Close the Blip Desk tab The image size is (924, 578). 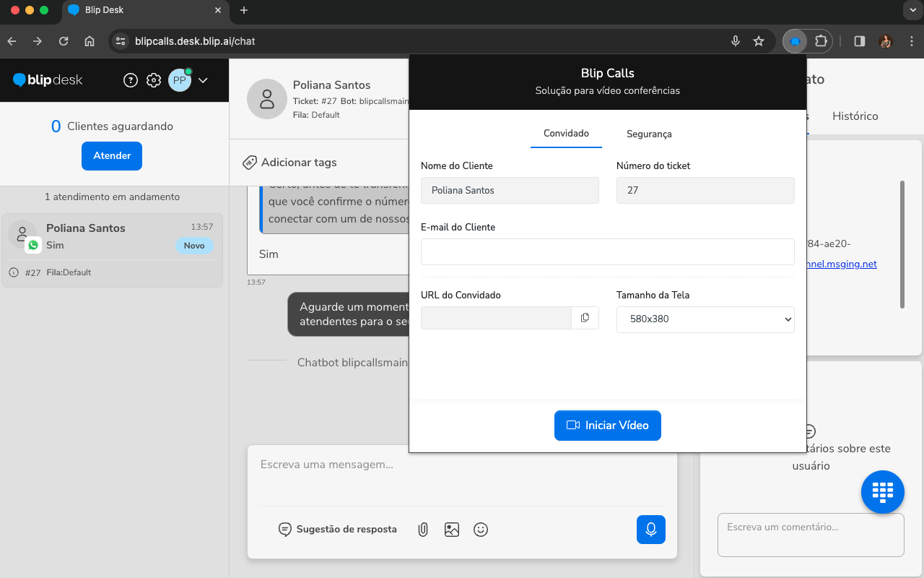[x=218, y=10]
